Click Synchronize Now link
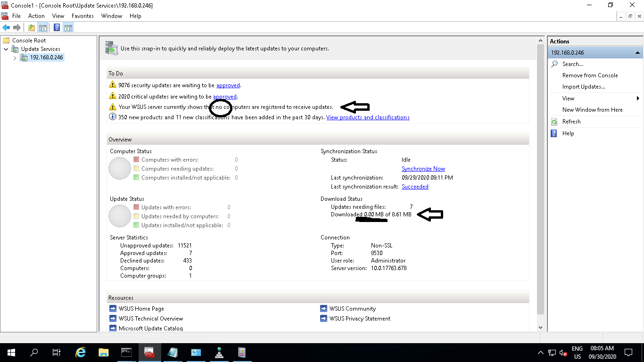This screenshot has width=644, height=362. (x=423, y=169)
